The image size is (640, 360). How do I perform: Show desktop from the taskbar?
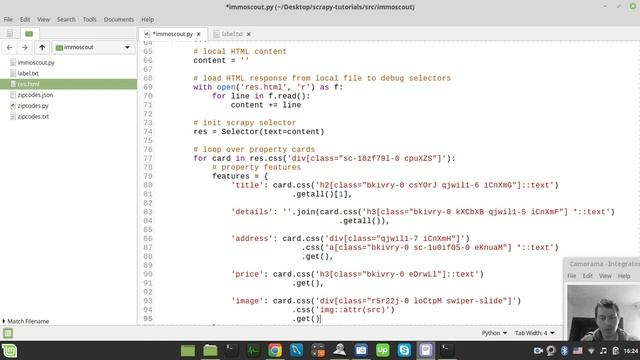(x=188, y=350)
